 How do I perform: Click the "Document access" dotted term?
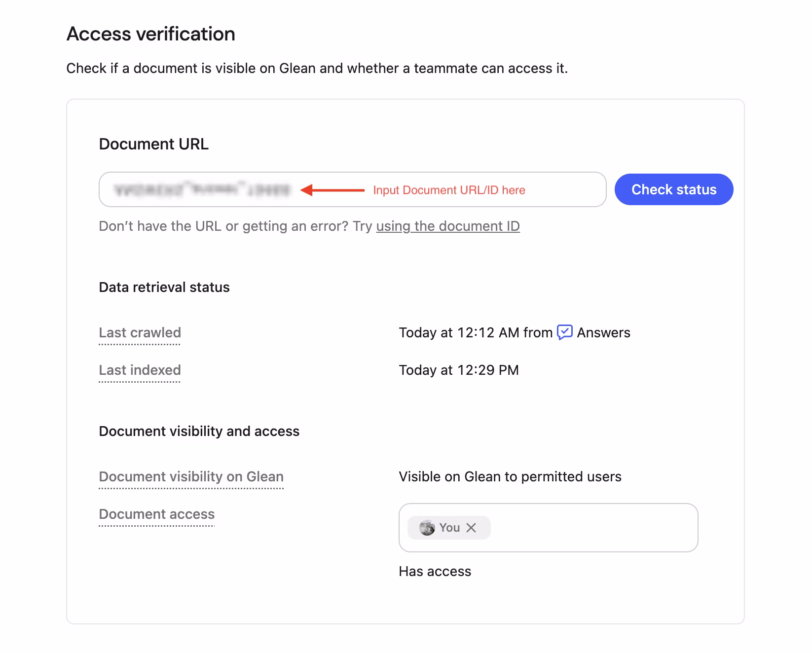click(x=156, y=514)
